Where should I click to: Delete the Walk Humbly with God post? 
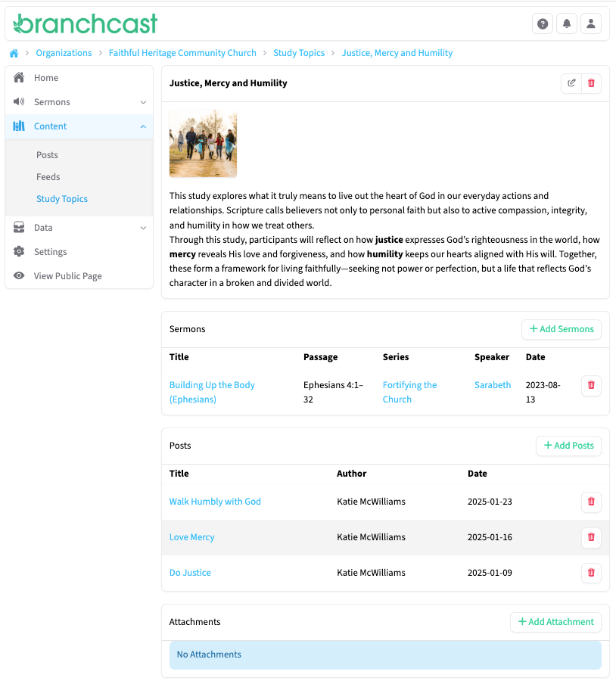(x=591, y=502)
